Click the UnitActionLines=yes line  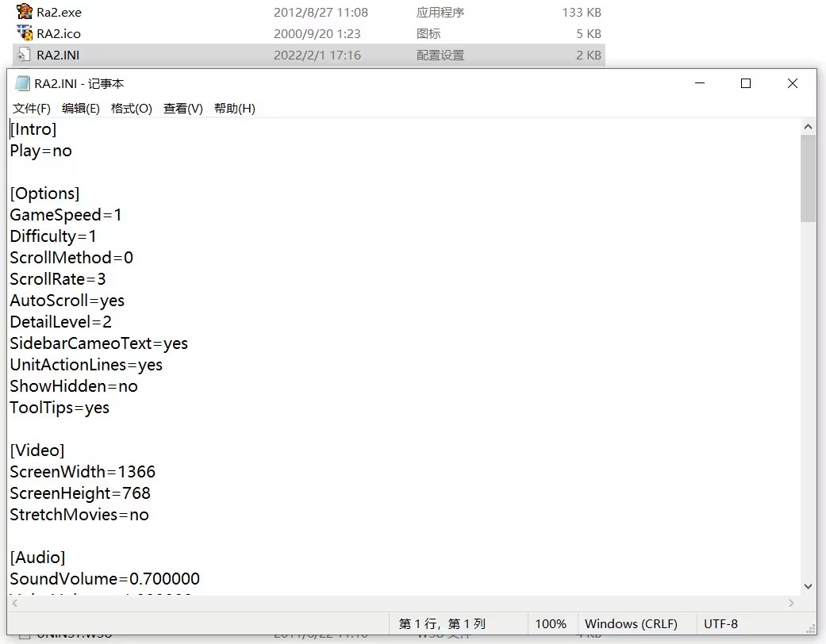[x=86, y=364]
